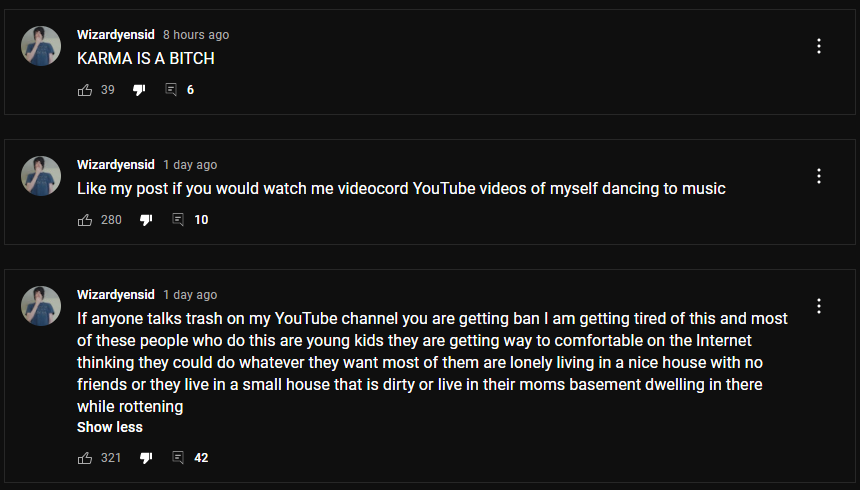Open three-dot menu on the ban post

click(819, 306)
